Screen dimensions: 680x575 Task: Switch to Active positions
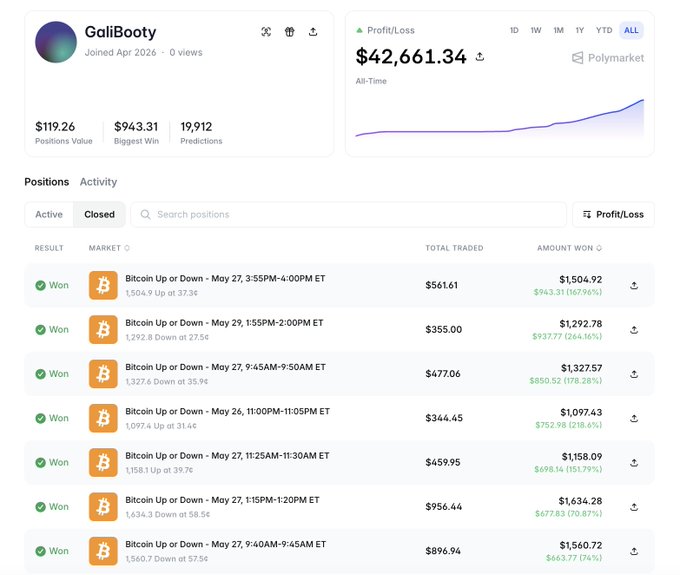[49, 214]
